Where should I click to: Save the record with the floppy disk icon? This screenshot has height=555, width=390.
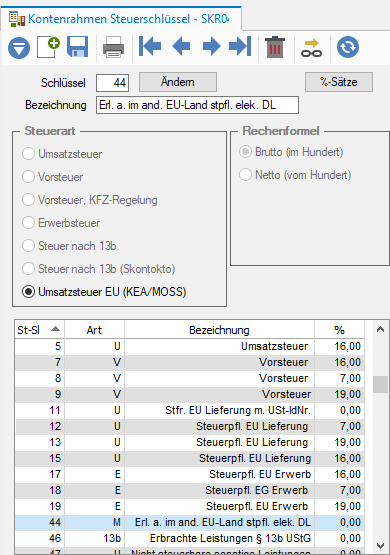78,47
